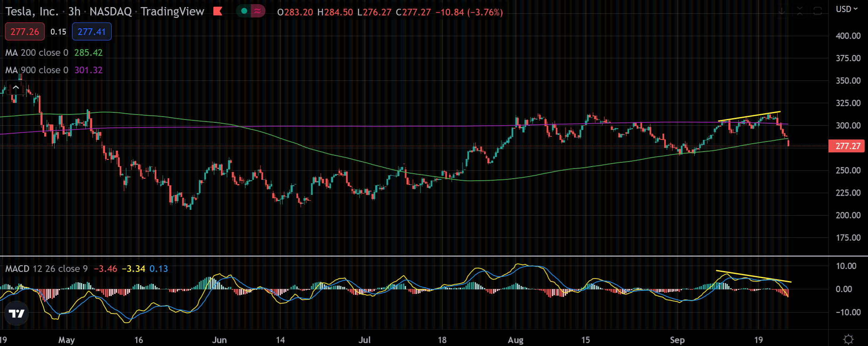868x346 pixels.
Task: Click the collapse pane icon
Action: [800, 11]
